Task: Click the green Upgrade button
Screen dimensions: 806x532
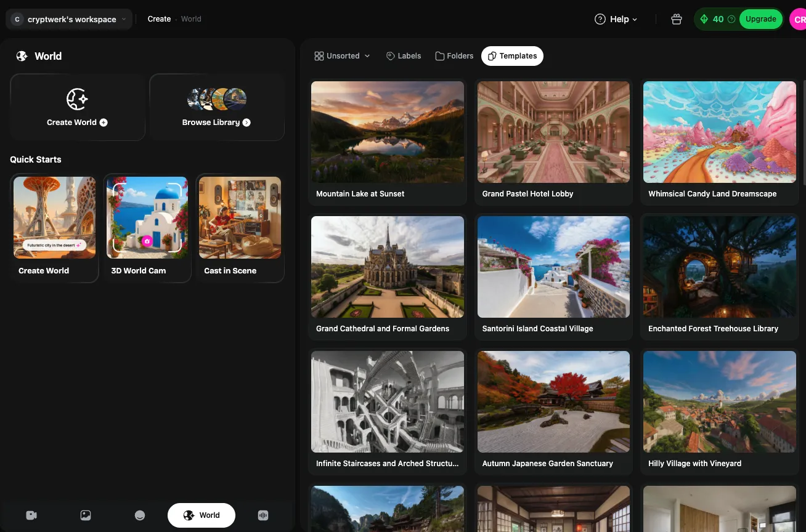Action: point(761,19)
